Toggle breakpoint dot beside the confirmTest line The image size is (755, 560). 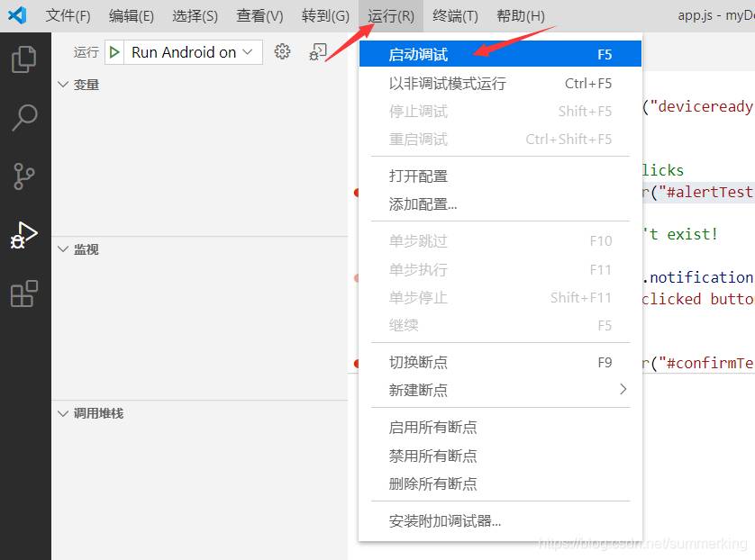point(357,363)
